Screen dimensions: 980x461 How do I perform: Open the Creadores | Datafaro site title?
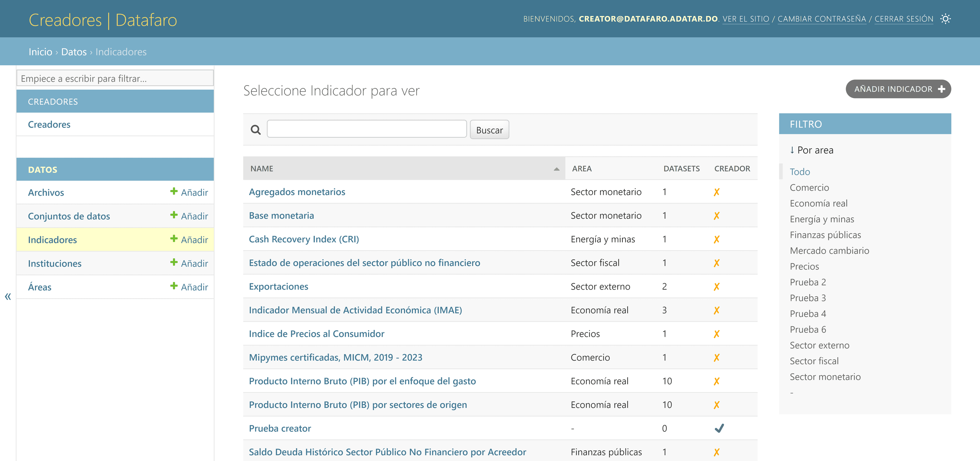(x=103, y=20)
